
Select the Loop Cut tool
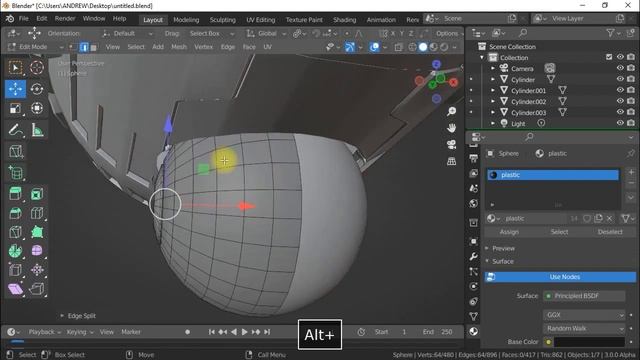(37, 213)
